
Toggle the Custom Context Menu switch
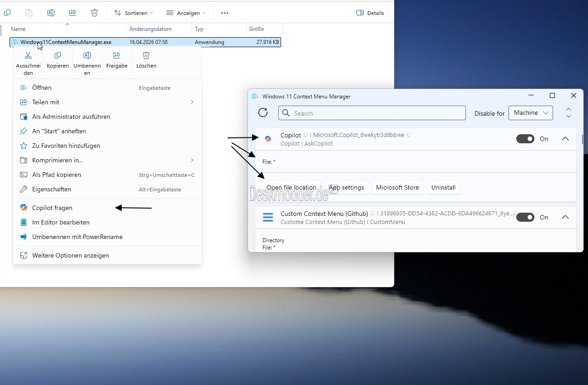pyautogui.click(x=525, y=217)
